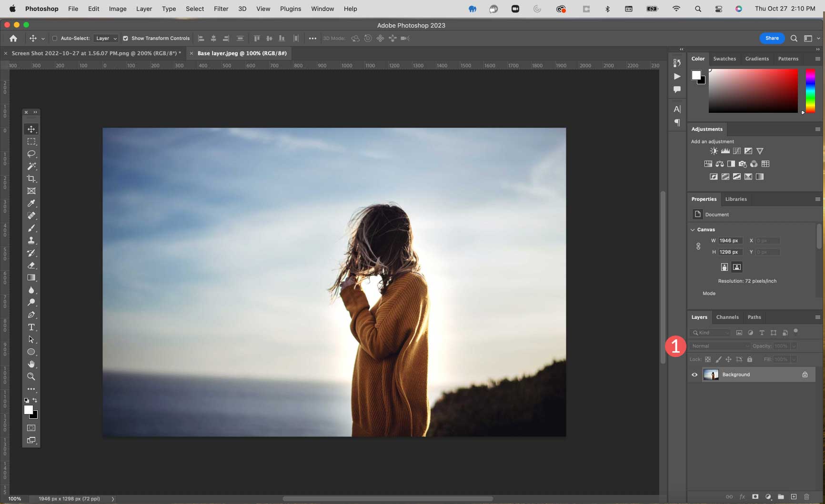The height and width of the screenshot is (504, 825).
Task: Click the Share button
Action: (772, 38)
